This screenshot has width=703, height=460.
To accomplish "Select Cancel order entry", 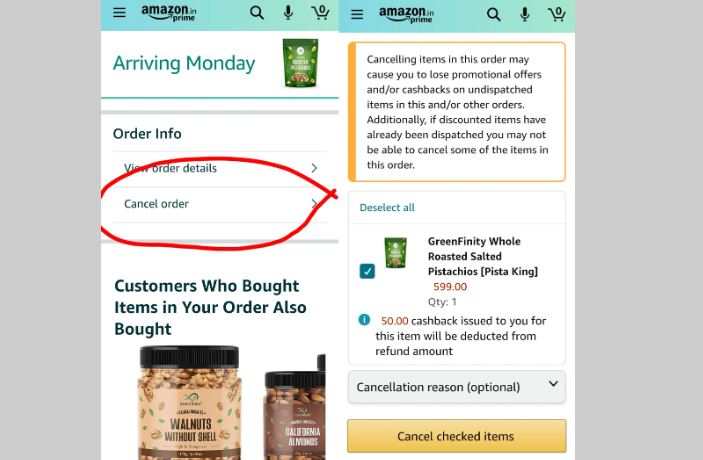I will tap(220, 204).
